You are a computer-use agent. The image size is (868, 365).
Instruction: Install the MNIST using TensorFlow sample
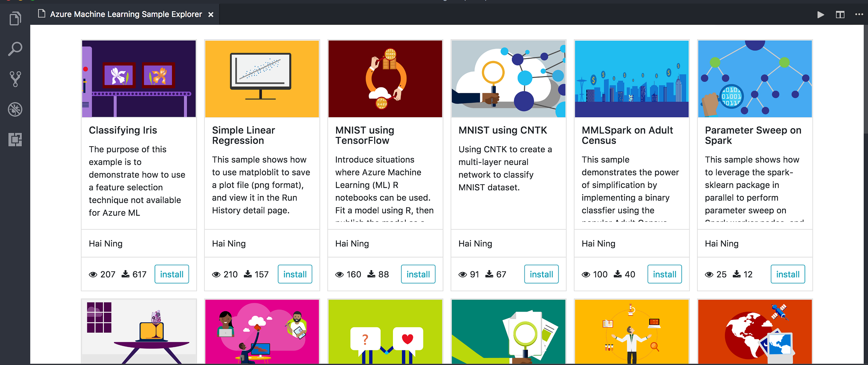click(418, 274)
